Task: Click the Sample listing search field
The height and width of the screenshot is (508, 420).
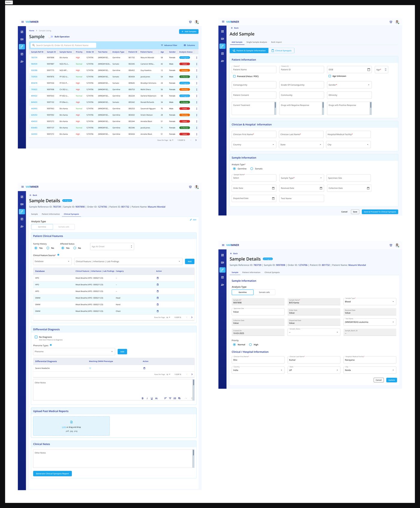Action: (x=64, y=45)
